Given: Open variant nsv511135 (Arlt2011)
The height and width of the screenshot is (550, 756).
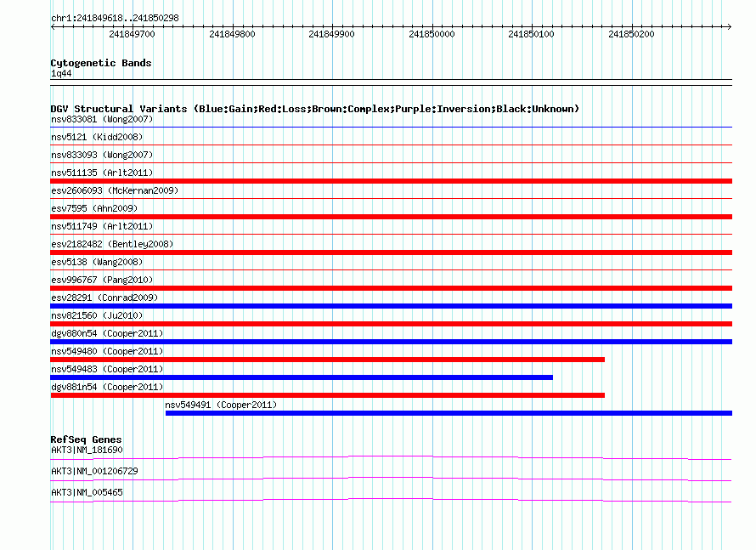Looking at the screenshot, I should 102,173.
